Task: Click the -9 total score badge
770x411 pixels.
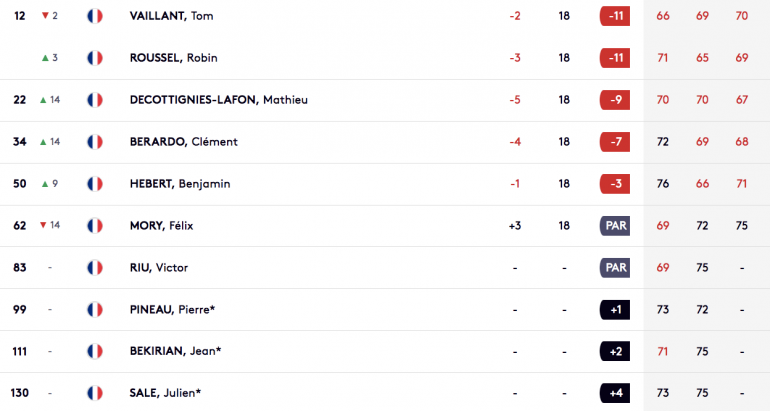Action: pos(615,100)
